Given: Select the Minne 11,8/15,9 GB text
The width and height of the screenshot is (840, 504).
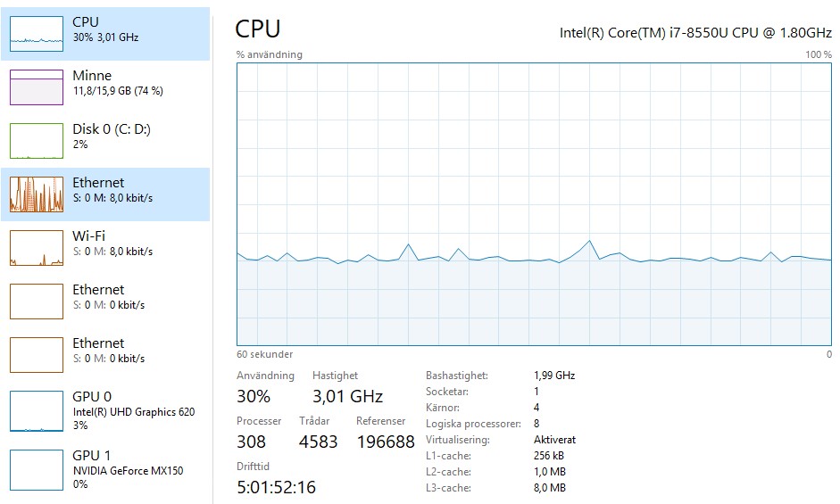Looking at the screenshot, I should tap(117, 91).
